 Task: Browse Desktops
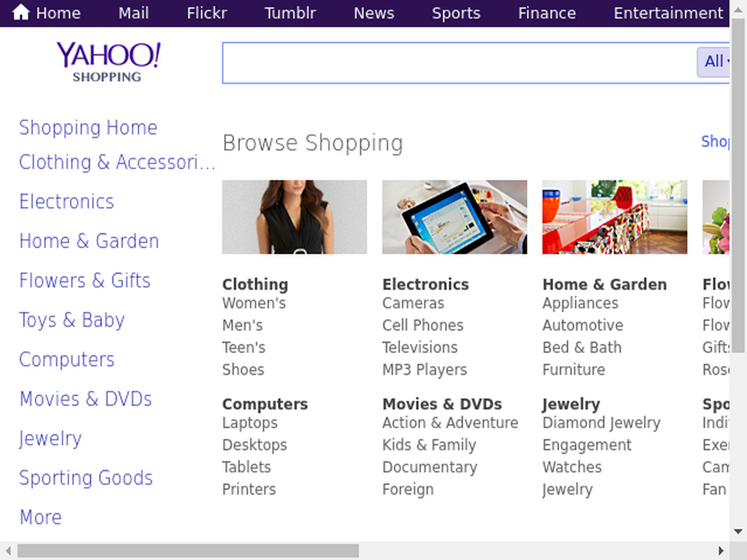(x=255, y=446)
